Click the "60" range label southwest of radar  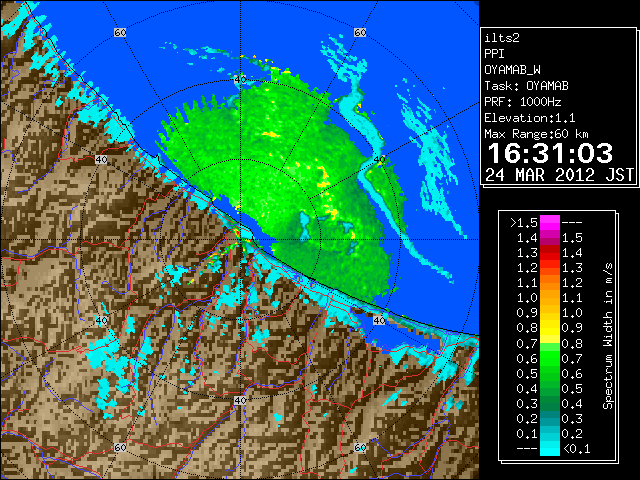pyautogui.click(x=120, y=447)
